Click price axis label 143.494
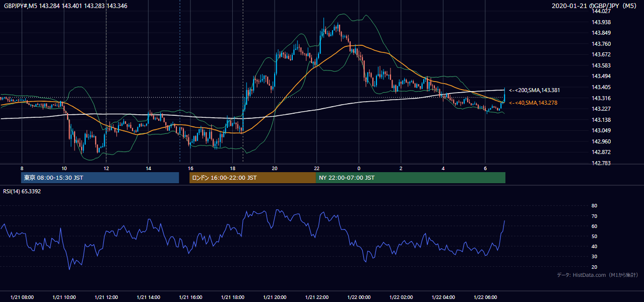 pyautogui.click(x=602, y=76)
